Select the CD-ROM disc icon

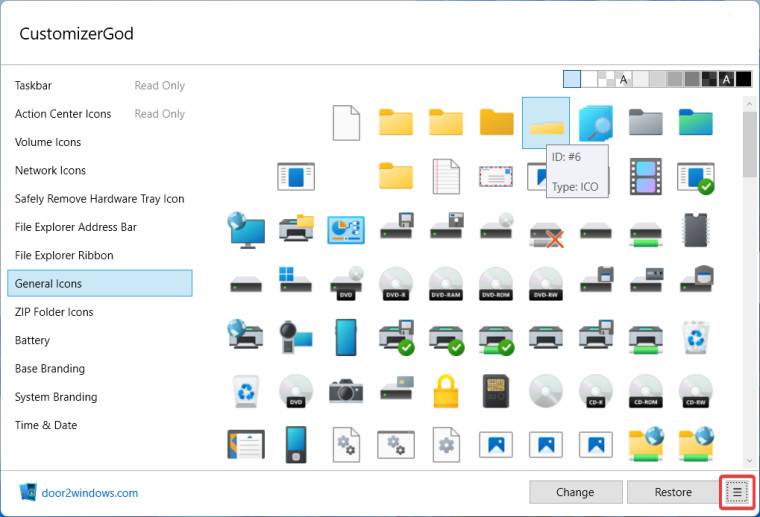tap(646, 391)
